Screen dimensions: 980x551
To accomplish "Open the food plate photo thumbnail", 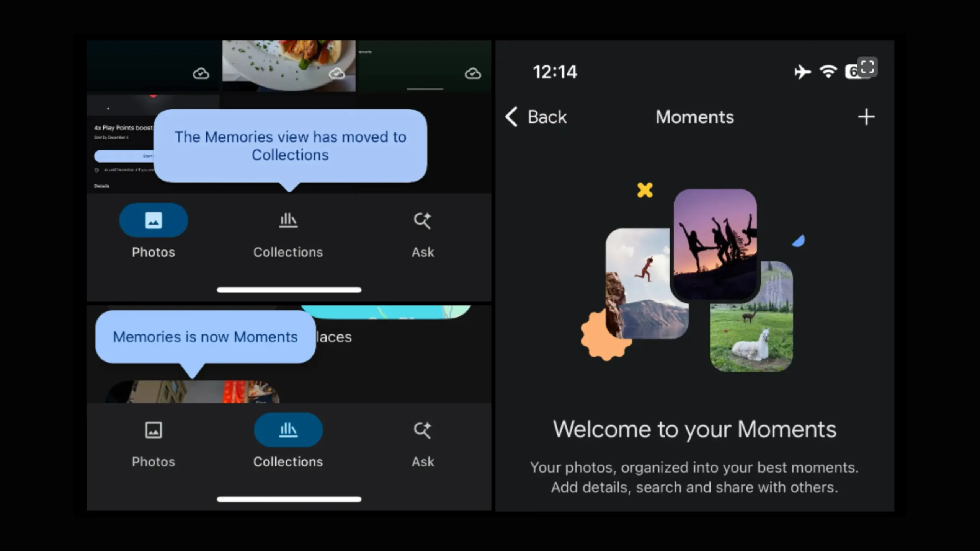I will click(283, 61).
